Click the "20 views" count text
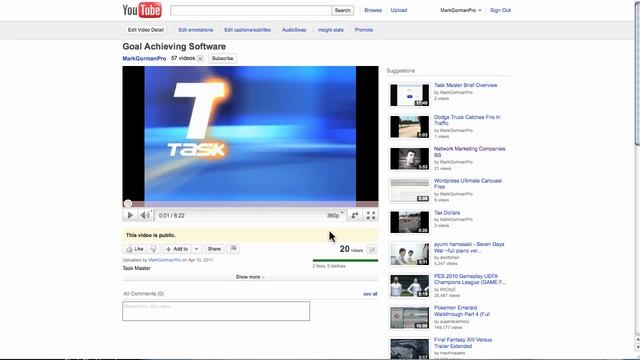Image resolution: width=640 pixels, height=360 pixels. (351, 249)
